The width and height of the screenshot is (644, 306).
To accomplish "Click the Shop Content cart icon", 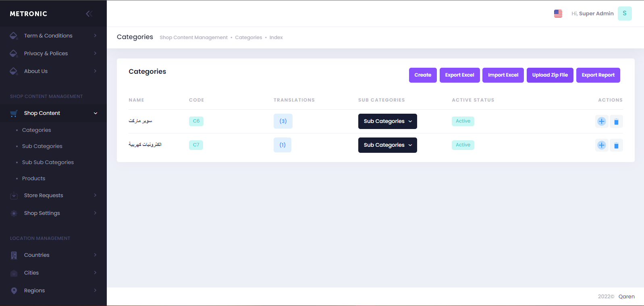I will click(14, 113).
